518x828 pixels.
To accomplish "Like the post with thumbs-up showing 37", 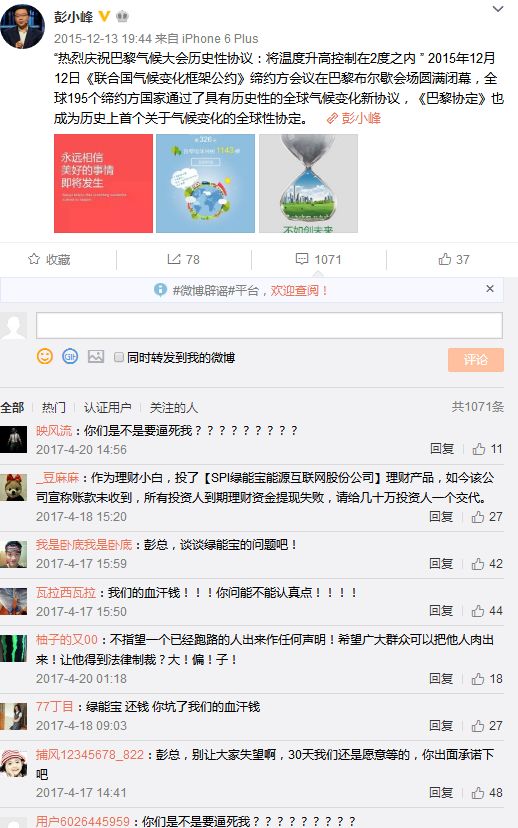I will click(x=445, y=259).
